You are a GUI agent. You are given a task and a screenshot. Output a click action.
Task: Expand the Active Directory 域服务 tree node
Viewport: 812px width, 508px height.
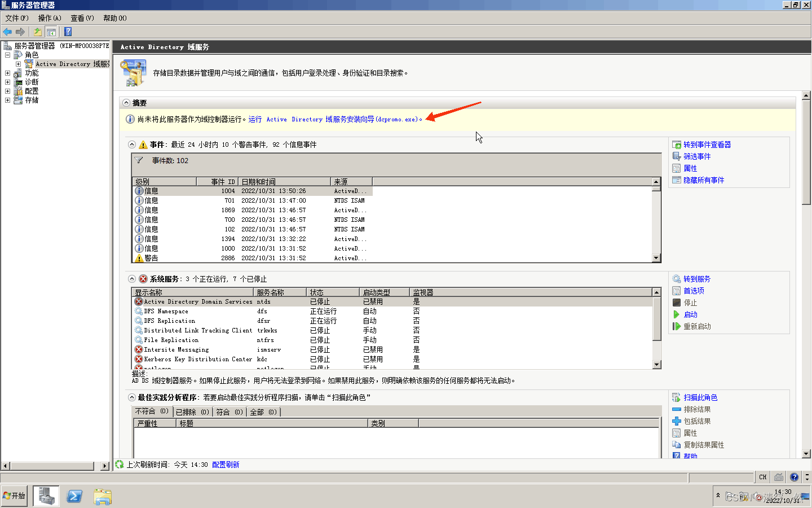pyautogui.click(x=18, y=64)
